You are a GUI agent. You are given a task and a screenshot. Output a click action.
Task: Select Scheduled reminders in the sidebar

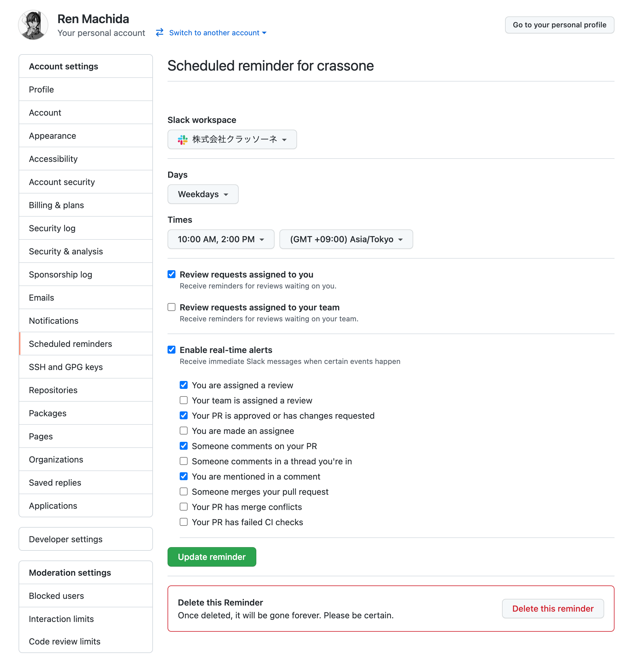click(x=70, y=344)
